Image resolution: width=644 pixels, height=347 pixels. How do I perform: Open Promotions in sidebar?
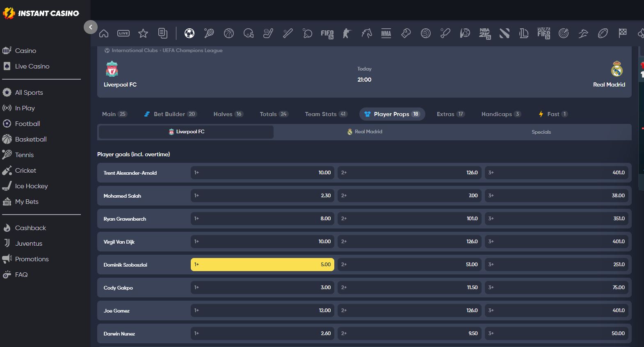tap(32, 259)
